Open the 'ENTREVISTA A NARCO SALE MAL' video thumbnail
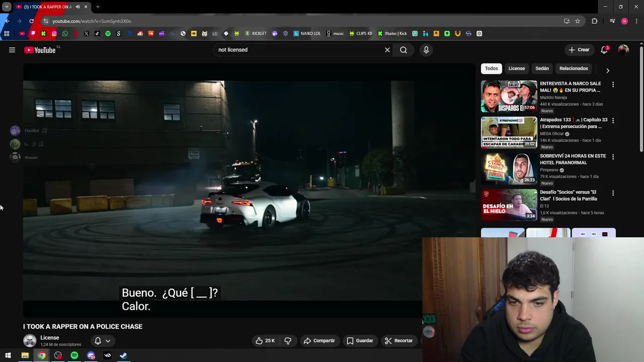The width and height of the screenshot is (644, 362). click(x=509, y=96)
